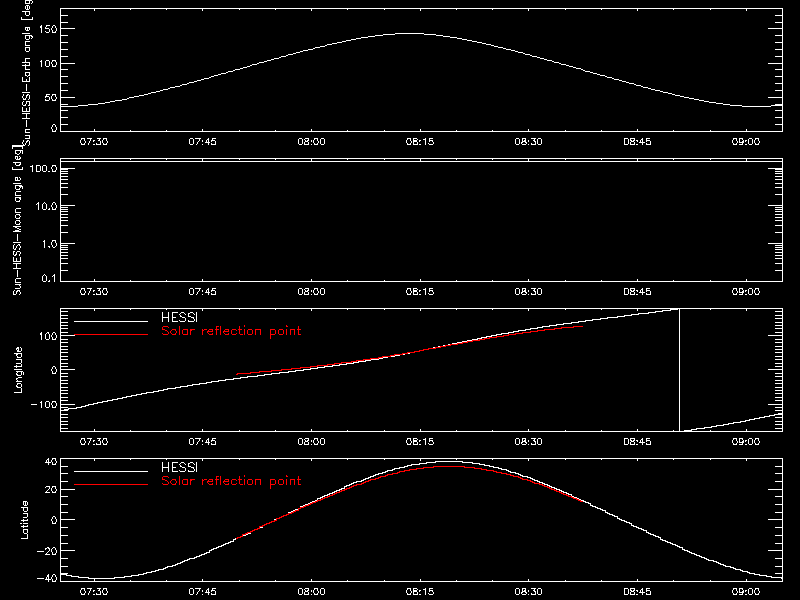
Task: Click the 100.0 tick label on Moon angle axis
Action: pos(43,169)
